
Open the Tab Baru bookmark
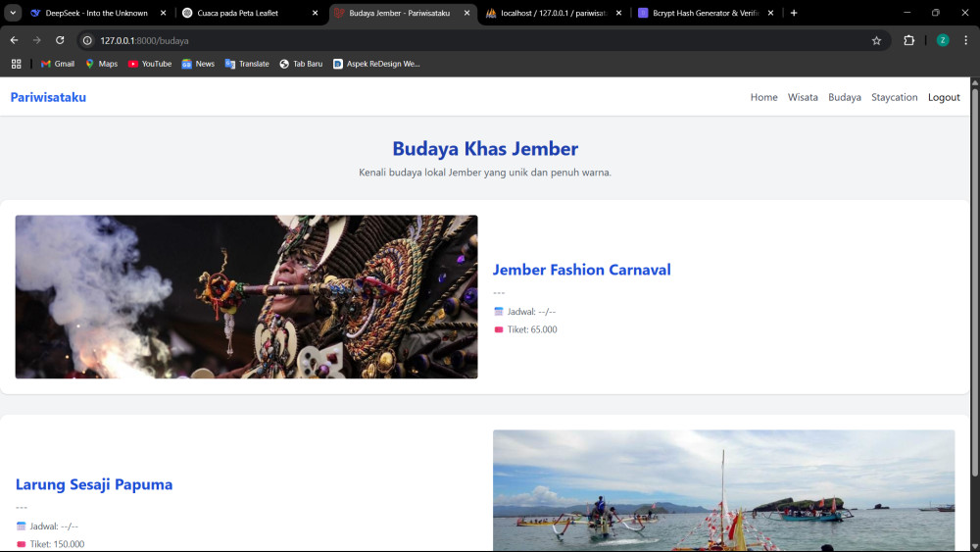(x=301, y=64)
